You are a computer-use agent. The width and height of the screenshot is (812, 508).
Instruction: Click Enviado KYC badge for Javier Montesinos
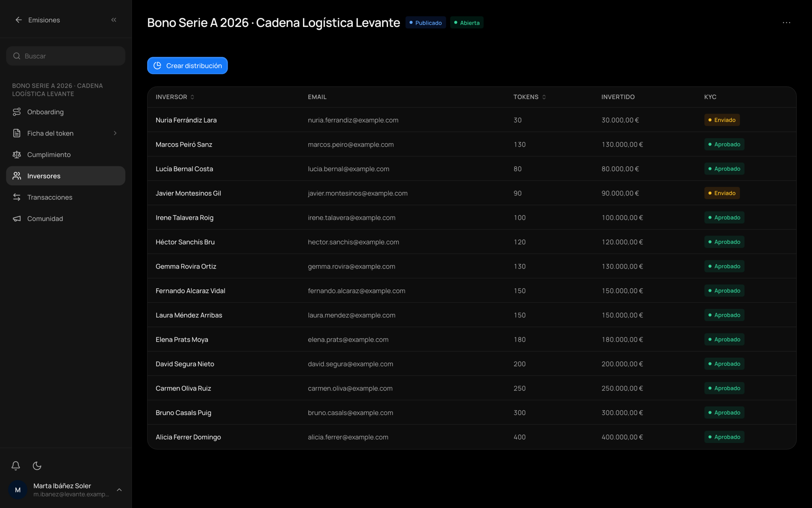pos(722,193)
